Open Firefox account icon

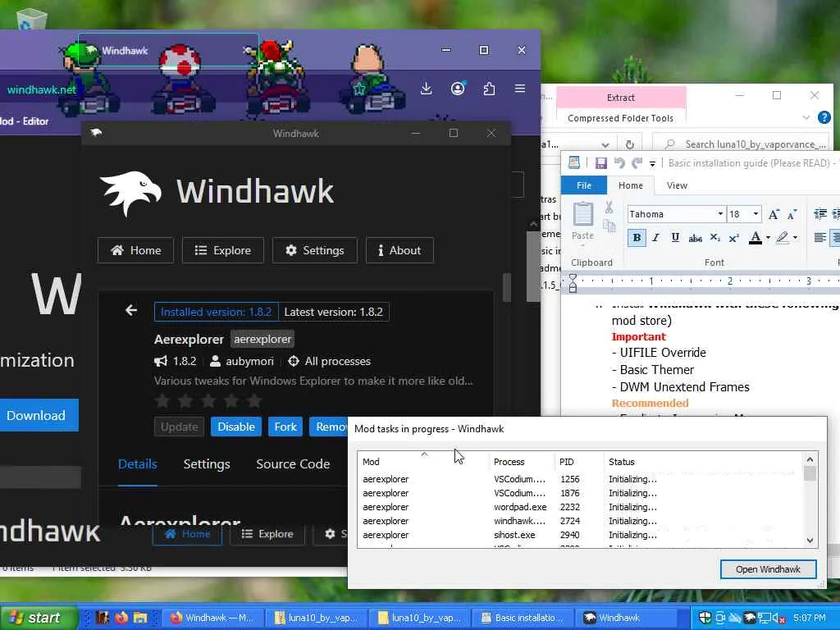tap(458, 89)
